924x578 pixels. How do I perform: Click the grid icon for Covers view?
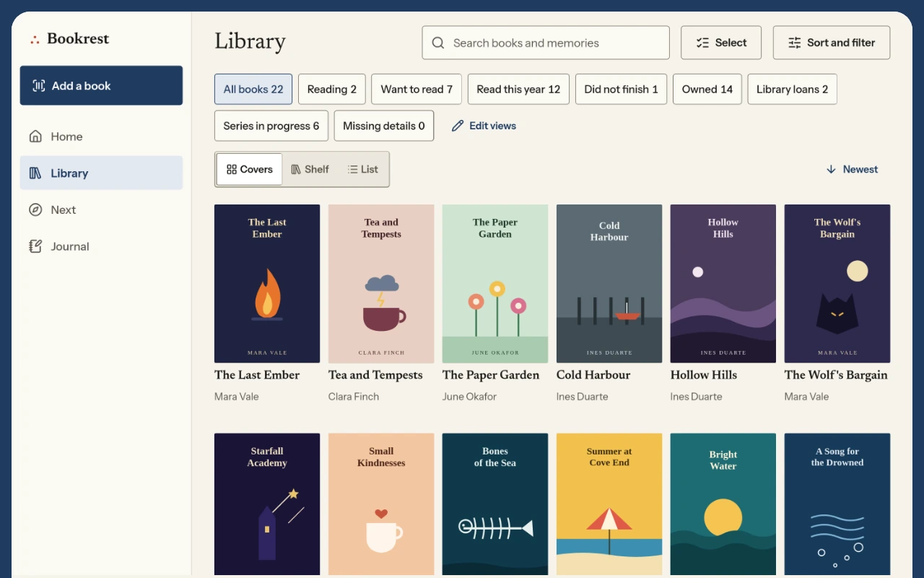point(232,169)
